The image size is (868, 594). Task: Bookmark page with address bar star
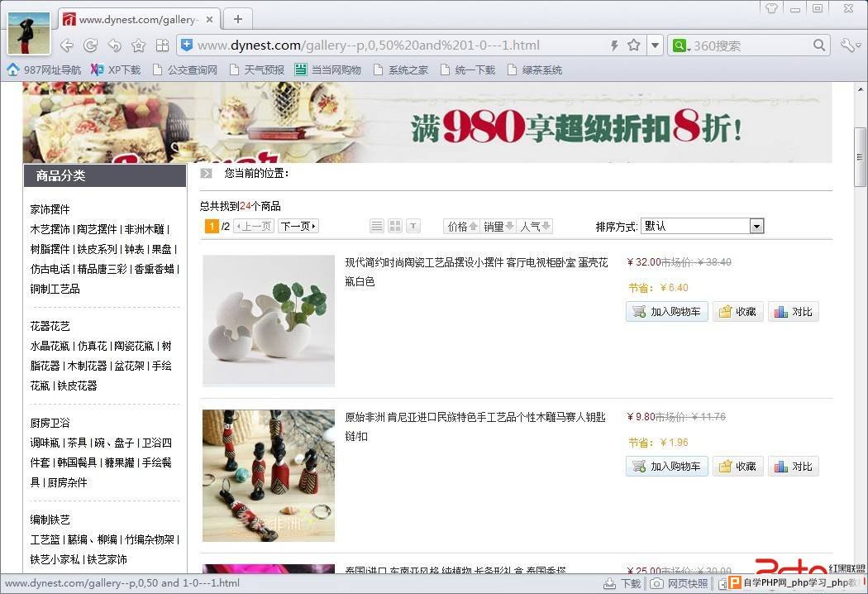[x=634, y=45]
